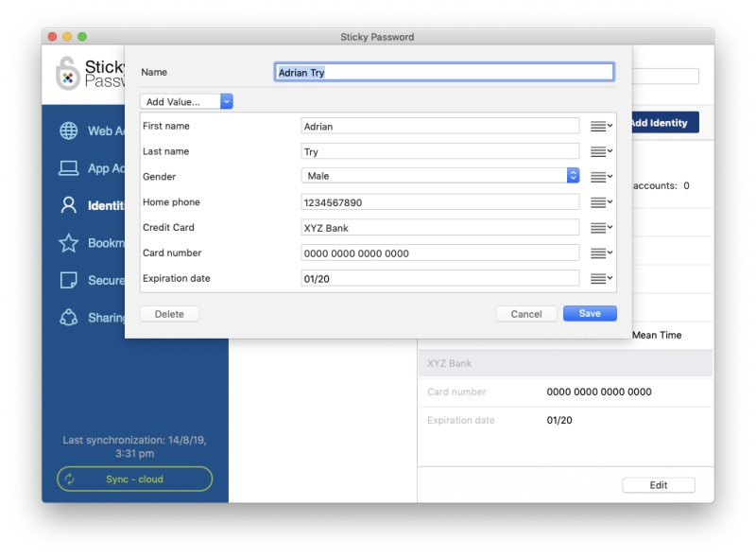Image resolution: width=756 pixels, height=558 pixels.
Task: Open the Add Value dropdown
Action: (x=186, y=101)
